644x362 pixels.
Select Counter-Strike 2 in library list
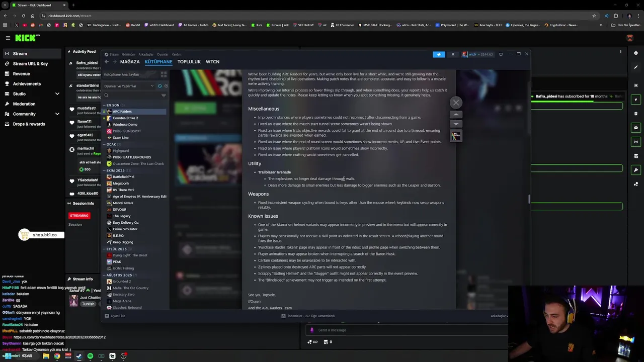pos(134,118)
